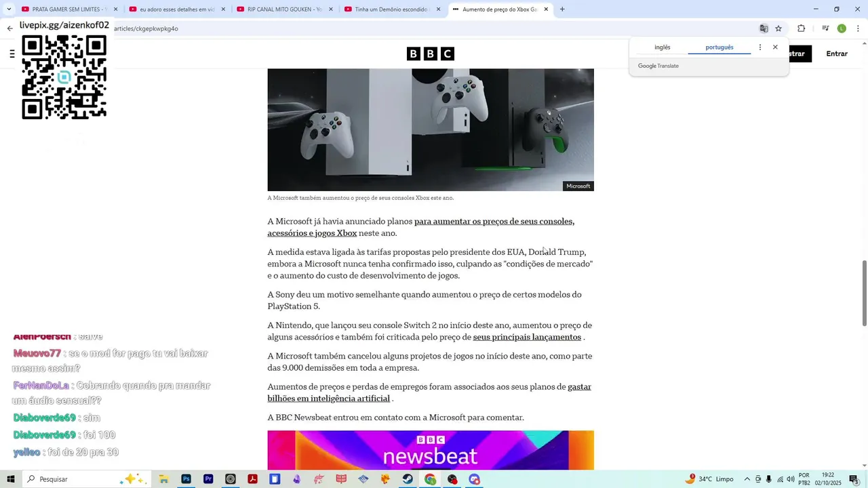Click the Xbox consoles article image
This screenshot has height=488, width=868.
[x=431, y=129]
